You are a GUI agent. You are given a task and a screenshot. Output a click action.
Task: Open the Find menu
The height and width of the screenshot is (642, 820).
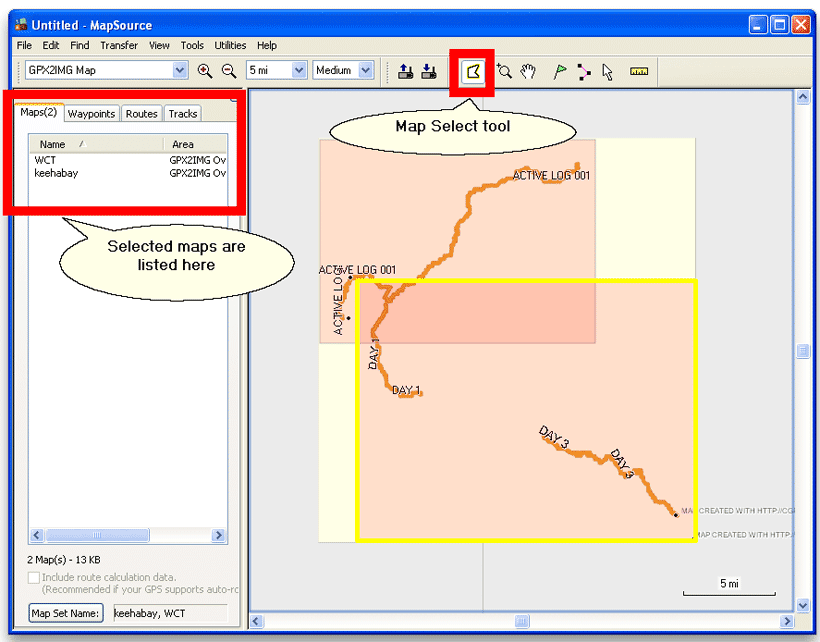(x=79, y=45)
